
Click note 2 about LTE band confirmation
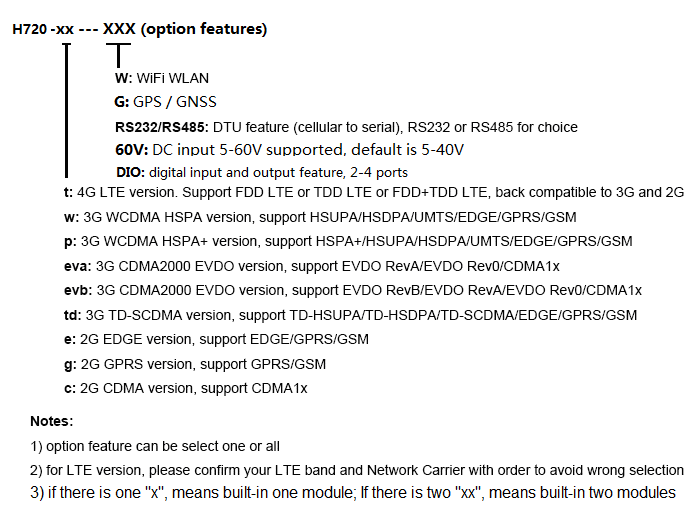tap(357, 470)
